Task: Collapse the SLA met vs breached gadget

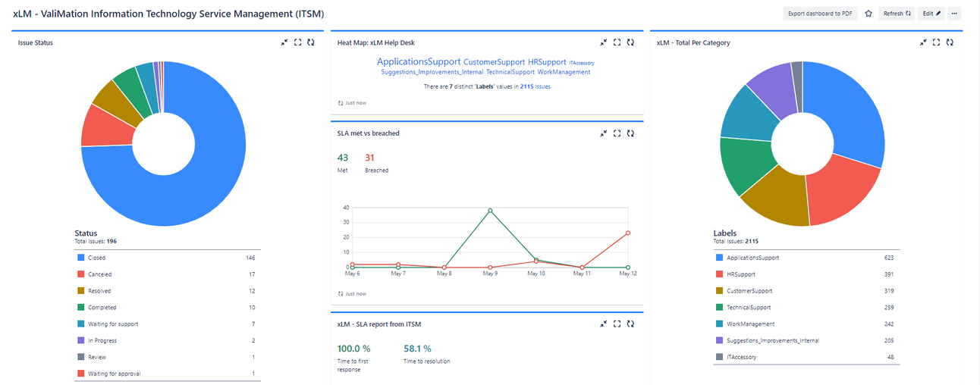Action: (604, 133)
